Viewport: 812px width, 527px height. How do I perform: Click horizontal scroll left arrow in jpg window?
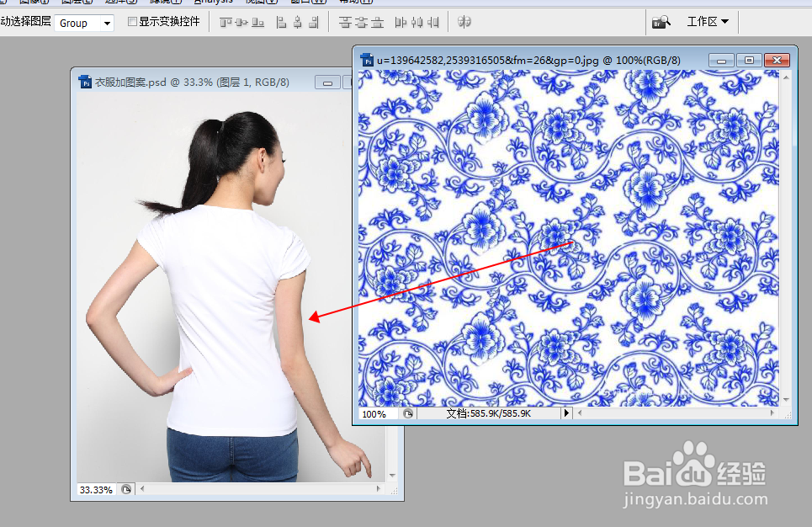[x=580, y=413]
